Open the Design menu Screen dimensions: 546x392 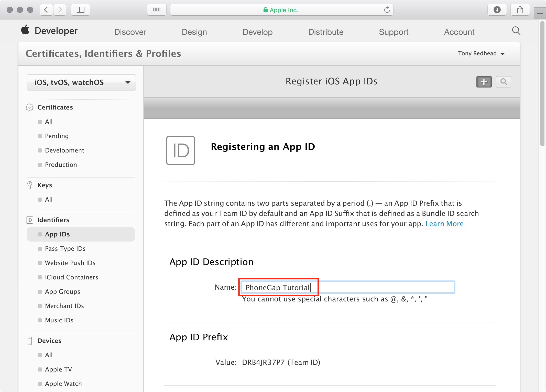pyautogui.click(x=194, y=32)
